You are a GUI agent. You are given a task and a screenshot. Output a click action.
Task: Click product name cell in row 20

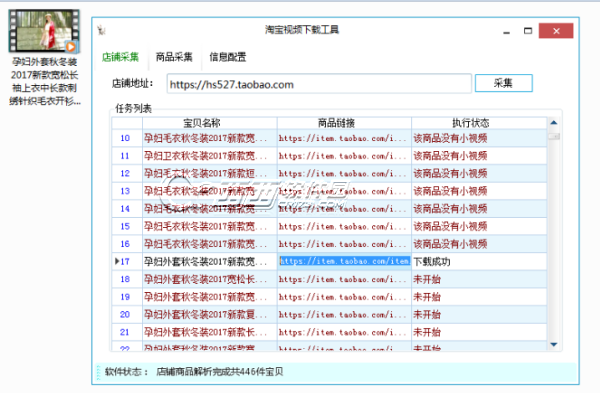(x=210, y=314)
